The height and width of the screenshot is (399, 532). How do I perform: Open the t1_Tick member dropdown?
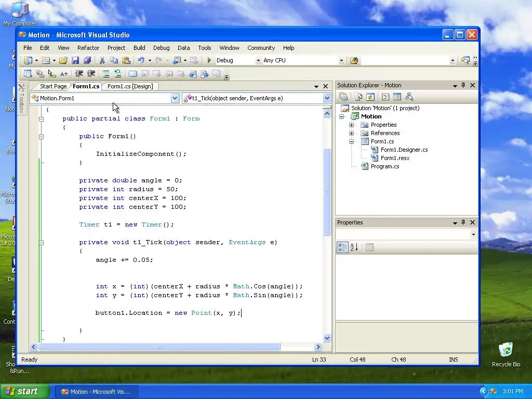click(x=327, y=98)
